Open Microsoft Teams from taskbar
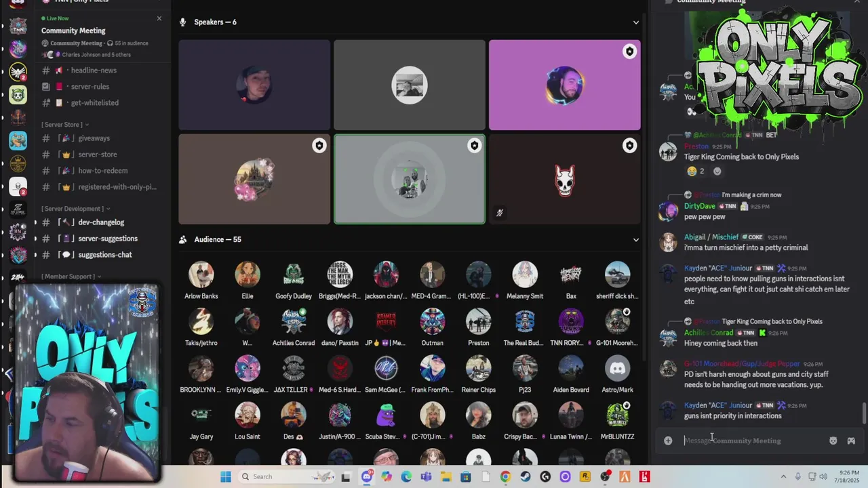 coord(426,476)
